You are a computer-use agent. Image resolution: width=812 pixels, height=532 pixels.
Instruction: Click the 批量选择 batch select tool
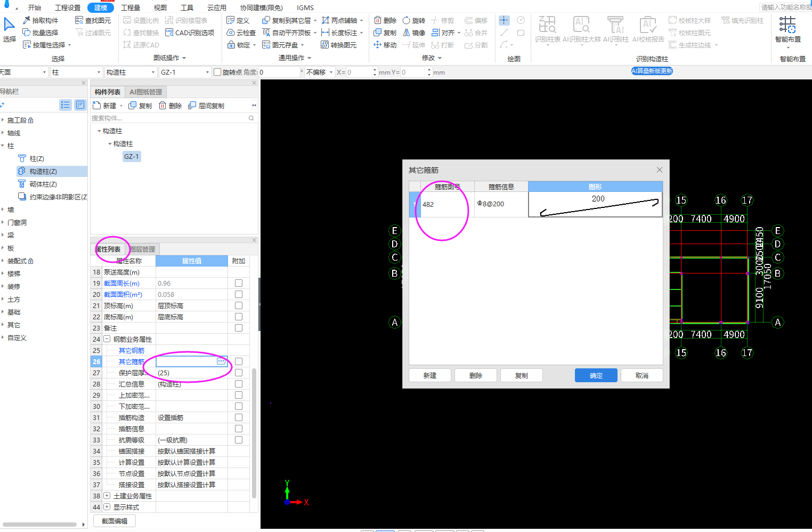[x=40, y=33]
